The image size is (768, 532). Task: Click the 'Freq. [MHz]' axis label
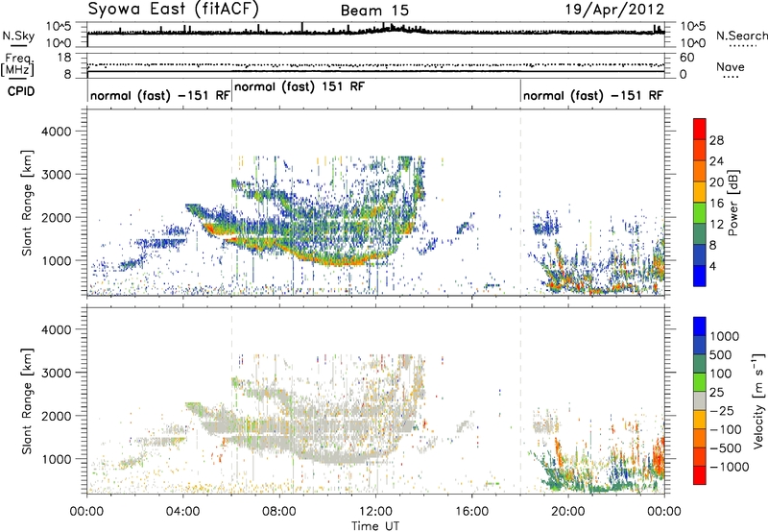[18, 65]
